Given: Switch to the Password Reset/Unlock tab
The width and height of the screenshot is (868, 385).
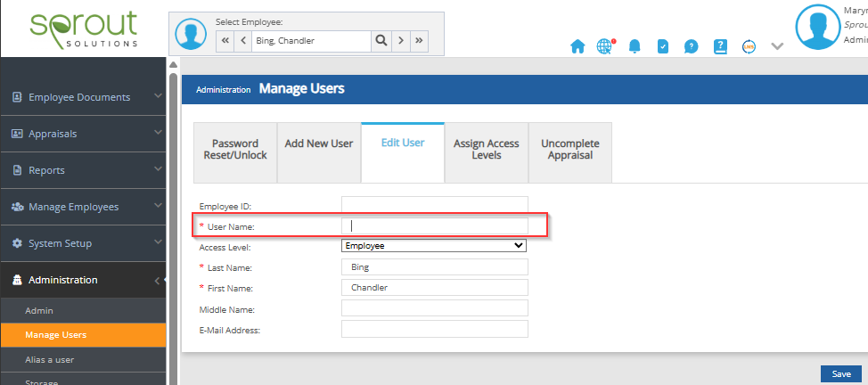Looking at the screenshot, I should point(235,149).
